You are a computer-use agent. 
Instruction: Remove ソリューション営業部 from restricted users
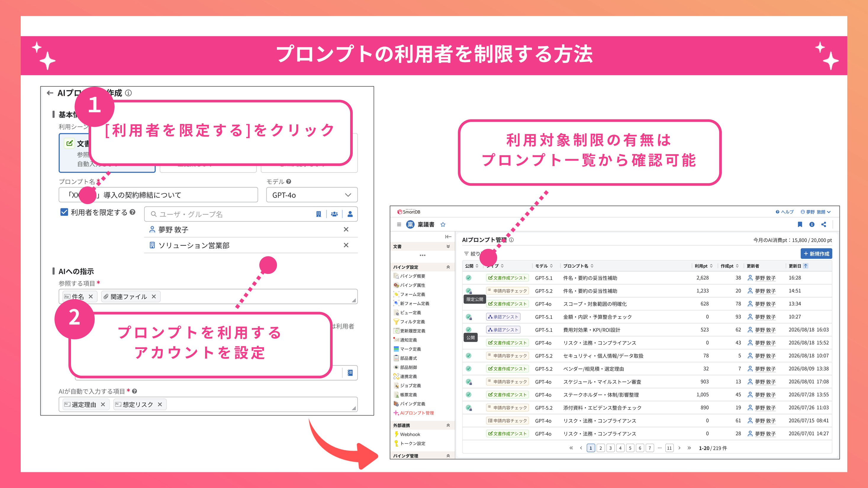pyautogui.click(x=346, y=245)
